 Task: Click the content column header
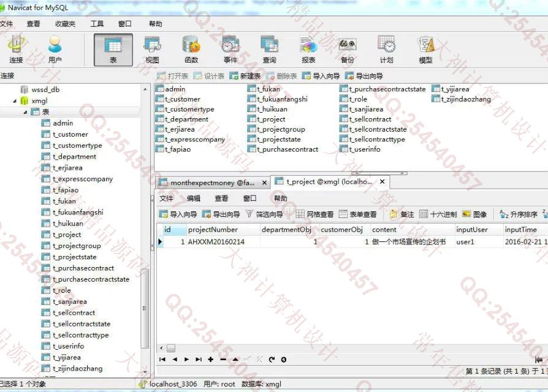(413, 230)
